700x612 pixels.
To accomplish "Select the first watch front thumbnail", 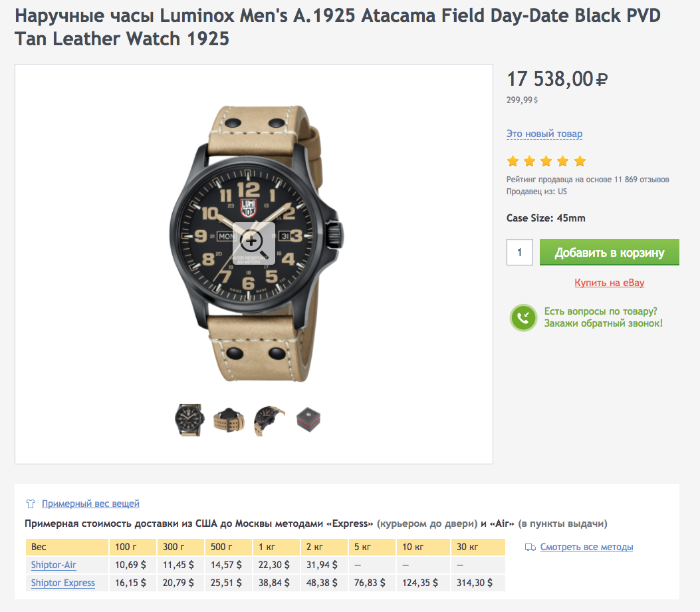I will [x=188, y=420].
